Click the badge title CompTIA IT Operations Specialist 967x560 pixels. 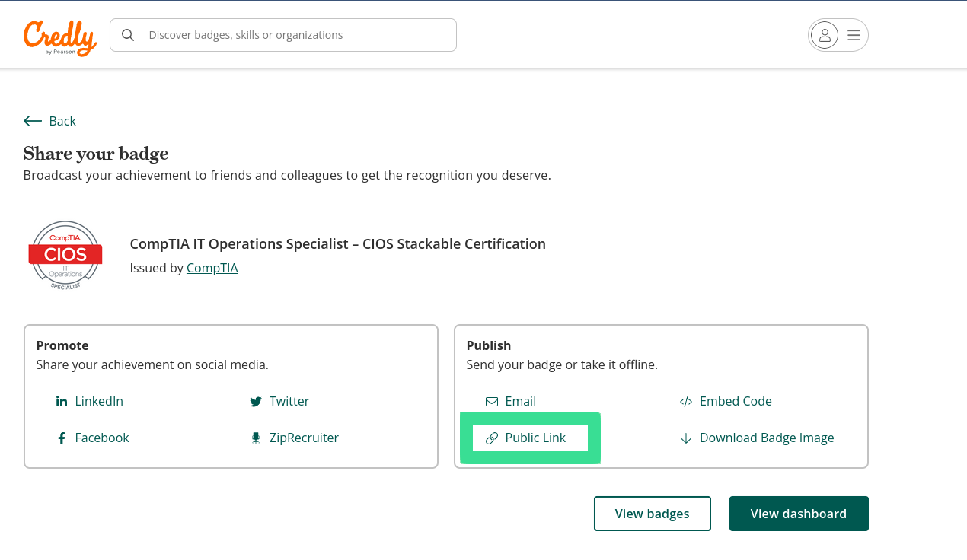tap(338, 244)
